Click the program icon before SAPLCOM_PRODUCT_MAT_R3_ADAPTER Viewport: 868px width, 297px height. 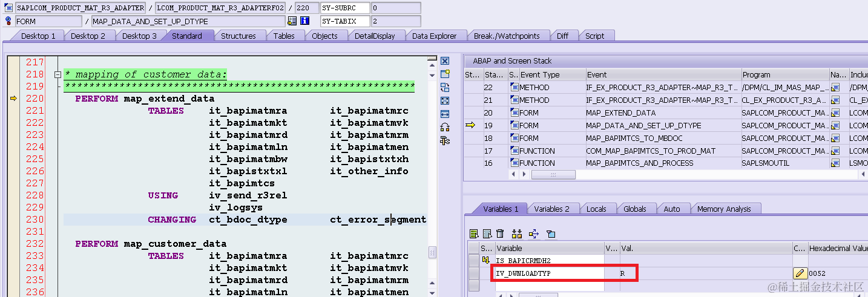(x=8, y=8)
